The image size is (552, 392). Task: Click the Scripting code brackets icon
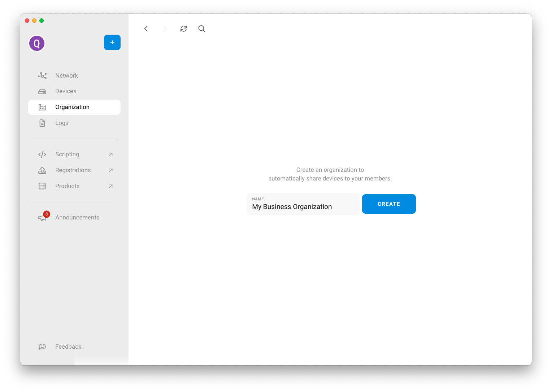[x=42, y=154]
